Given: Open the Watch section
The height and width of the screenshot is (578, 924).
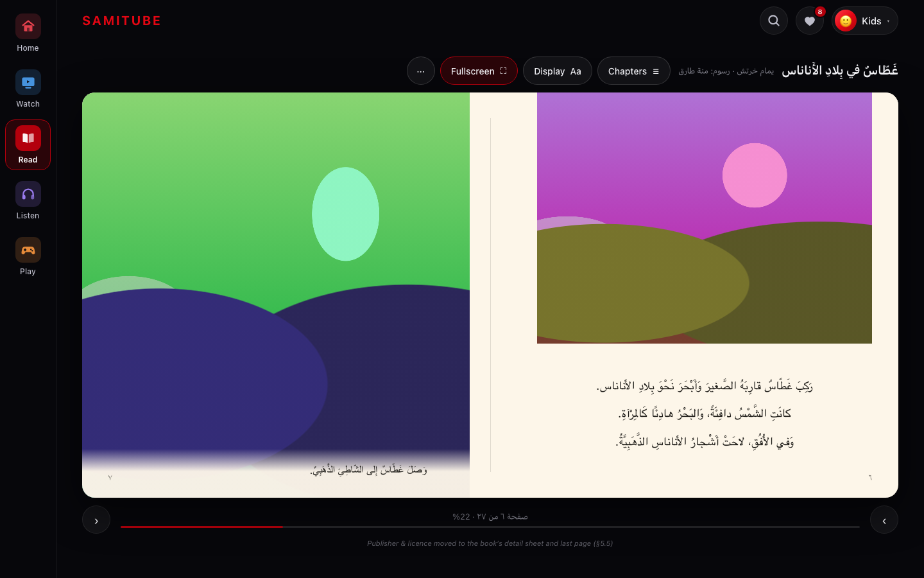Looking at the screenshot, I should click(28, 89).
